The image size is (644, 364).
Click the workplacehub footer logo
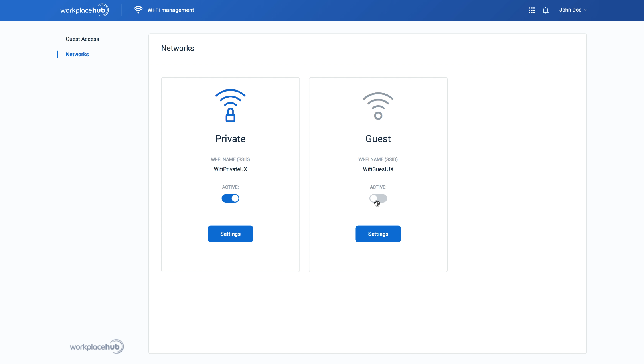(96, 346)
